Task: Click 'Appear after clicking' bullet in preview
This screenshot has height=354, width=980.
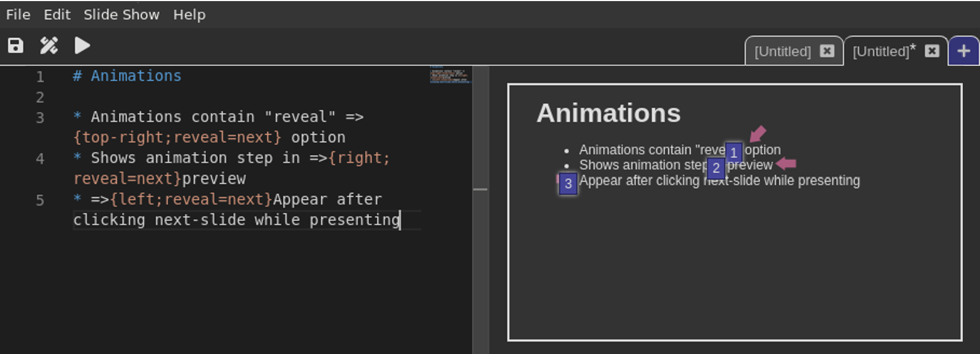Action: (x=719, y=180)
